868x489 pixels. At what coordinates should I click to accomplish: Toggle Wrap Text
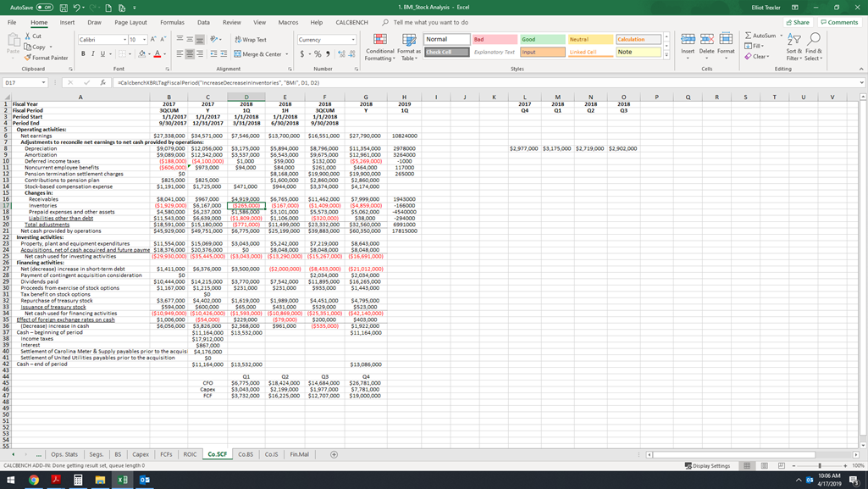(x=250, y=40)
